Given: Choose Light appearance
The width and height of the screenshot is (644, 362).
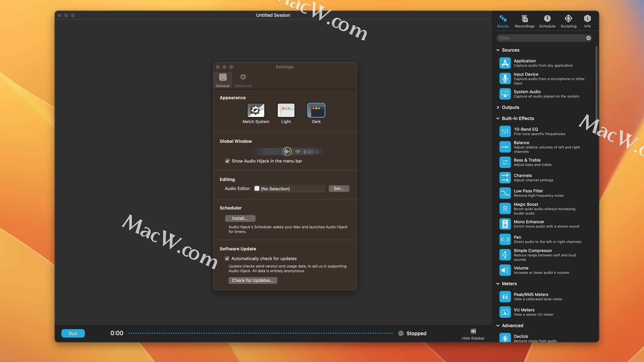Looking at the screenshot, I should 286,110.
